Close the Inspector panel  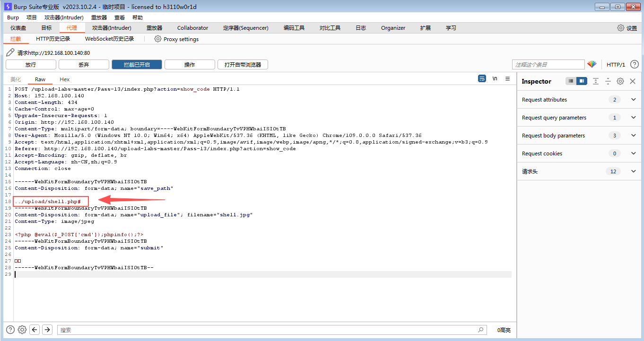[x=633, y=81]
